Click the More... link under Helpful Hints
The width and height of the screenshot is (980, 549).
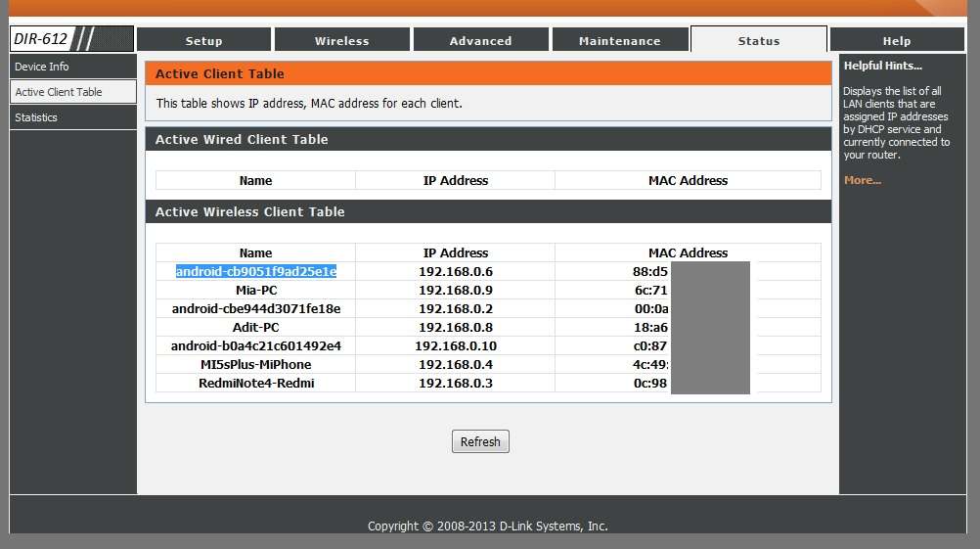(x=862, y=180)
